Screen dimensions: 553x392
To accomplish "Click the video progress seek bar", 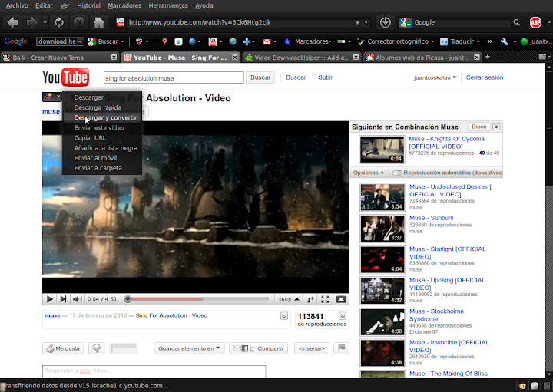I will point(198,299).
